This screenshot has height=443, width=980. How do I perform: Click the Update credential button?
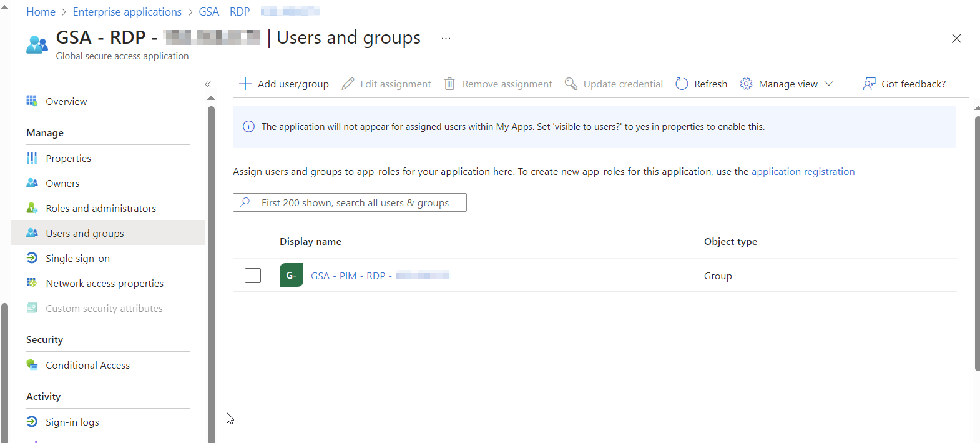pos(614,84)
